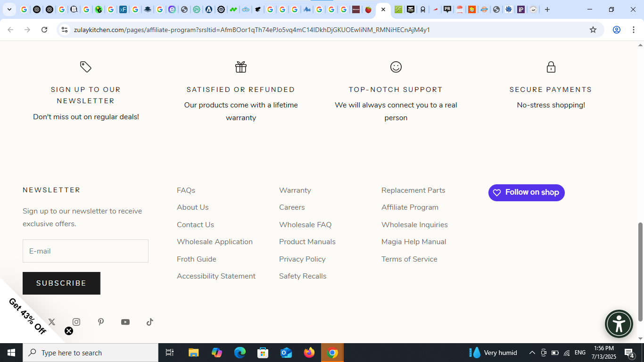This screenshot has width=644, height=362.
Task: Click the smiley face support icon
Action: pyautogui.click(x=396, y=67)
